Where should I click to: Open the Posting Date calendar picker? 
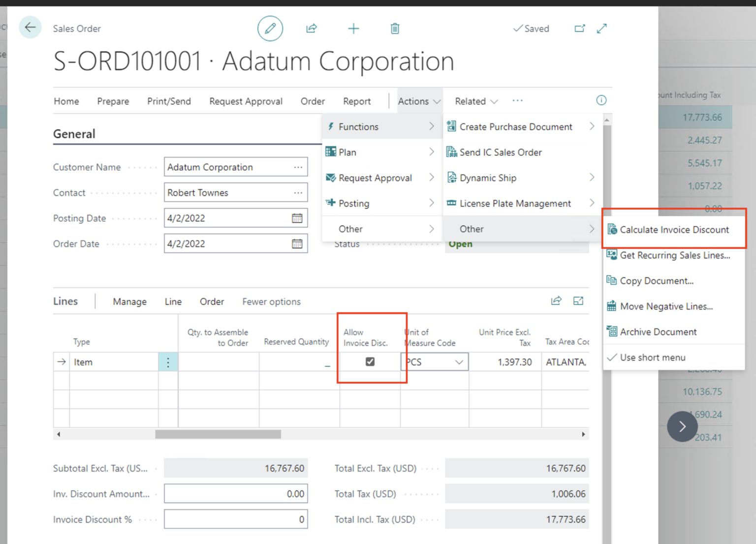click(297, 218)
